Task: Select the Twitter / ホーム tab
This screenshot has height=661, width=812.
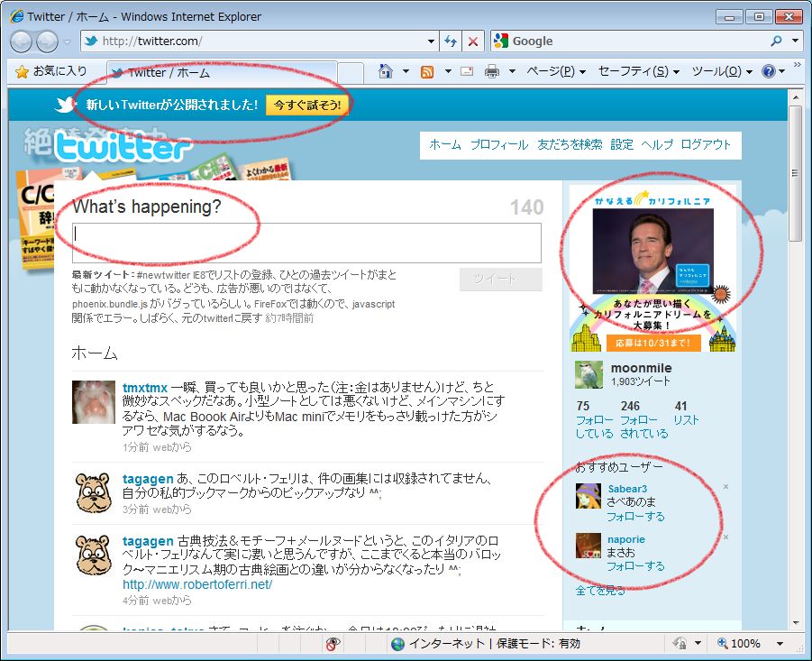Action: [221, 72]
